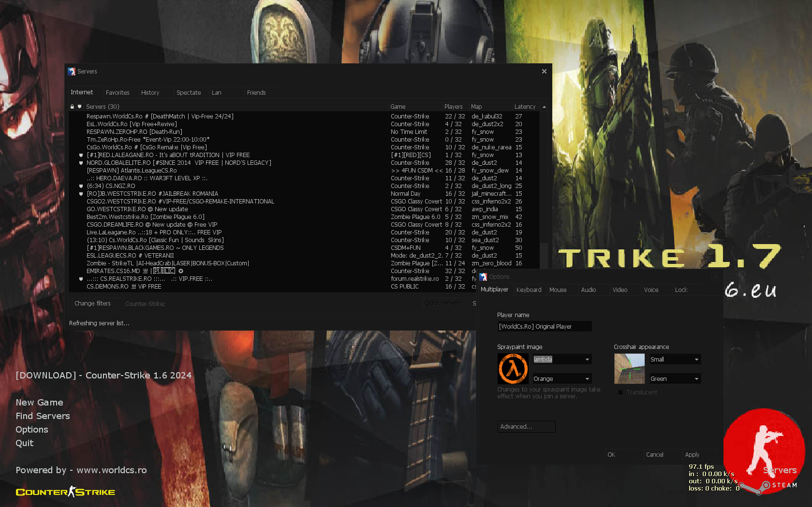
Task: Select the GO.WESTCSTRIKE.RO @ New update server
Action: 304,209
